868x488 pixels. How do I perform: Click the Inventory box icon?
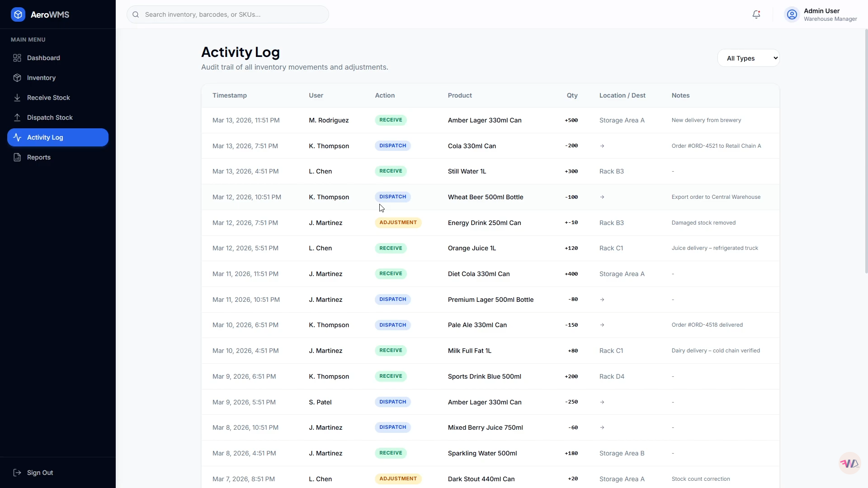[17, 78]
